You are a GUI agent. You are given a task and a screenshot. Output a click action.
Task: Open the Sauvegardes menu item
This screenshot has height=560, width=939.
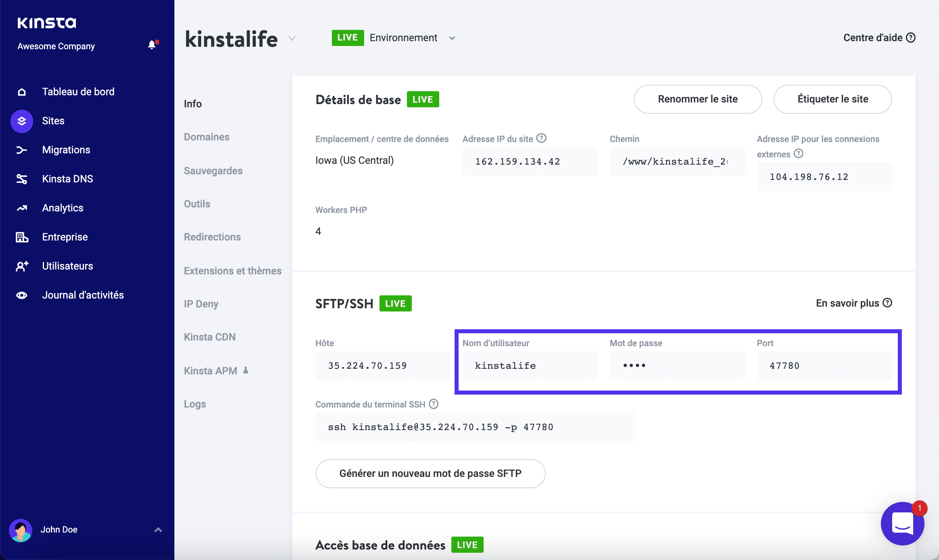tap(214, 171)
